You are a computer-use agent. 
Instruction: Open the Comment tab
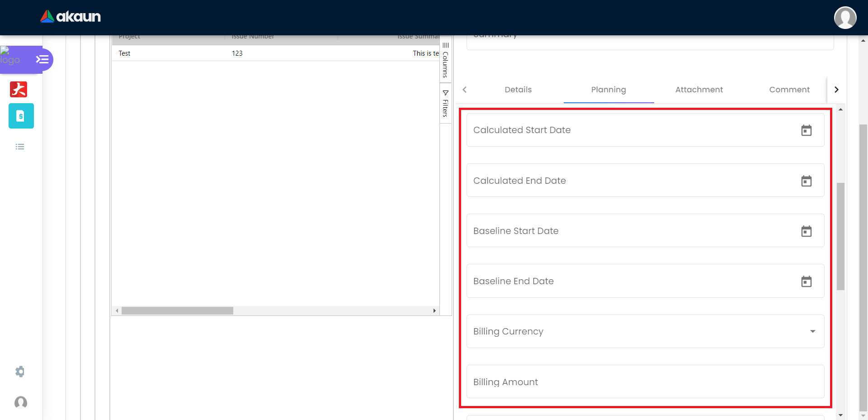point(789,90)
